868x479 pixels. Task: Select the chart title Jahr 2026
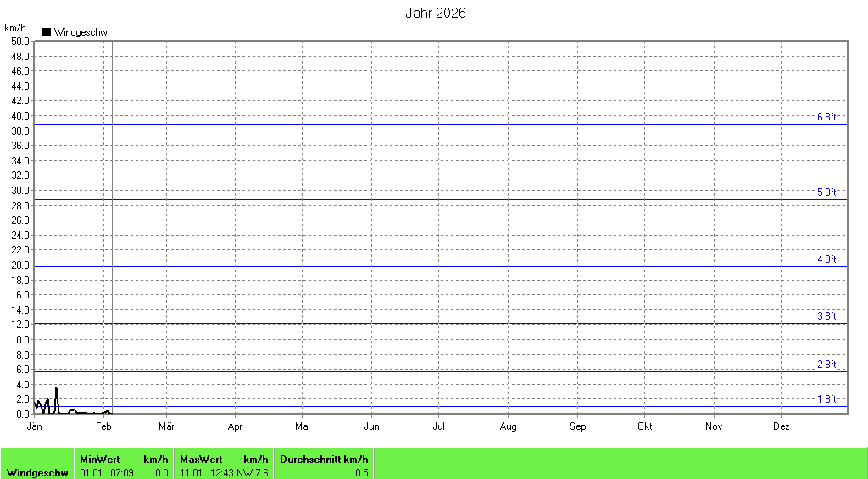click(x=434, y=13)
